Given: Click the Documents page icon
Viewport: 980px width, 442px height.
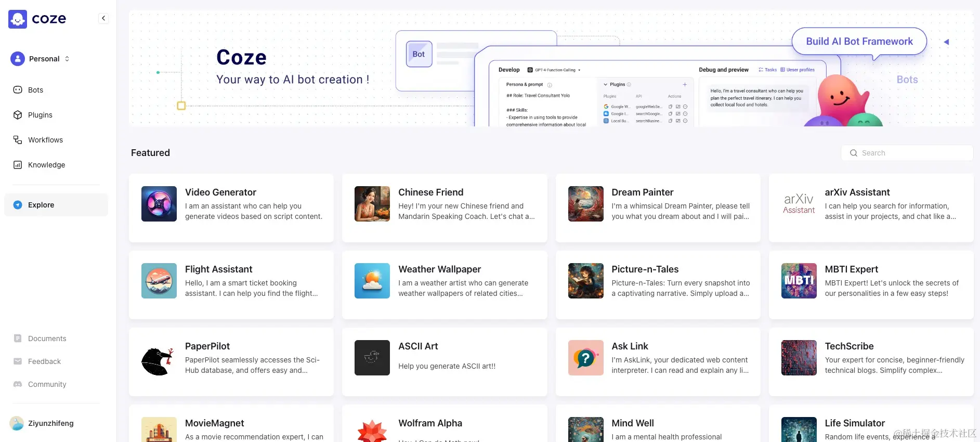Looking at the screenshot, I should [18, 339].
